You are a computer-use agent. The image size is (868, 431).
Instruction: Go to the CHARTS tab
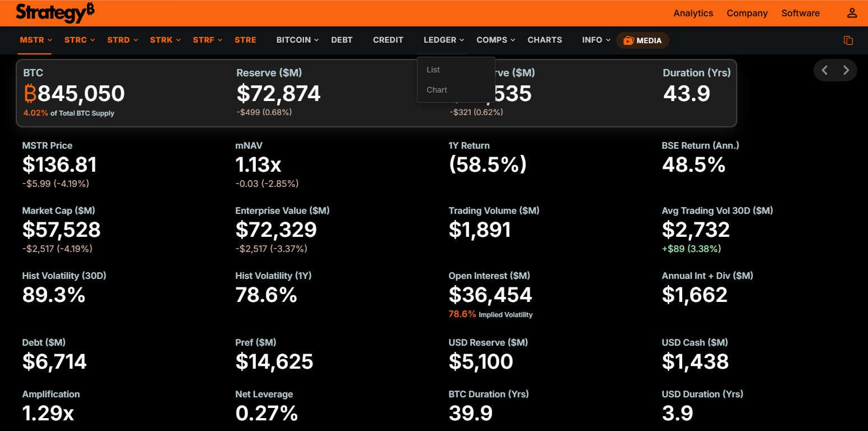545,40
